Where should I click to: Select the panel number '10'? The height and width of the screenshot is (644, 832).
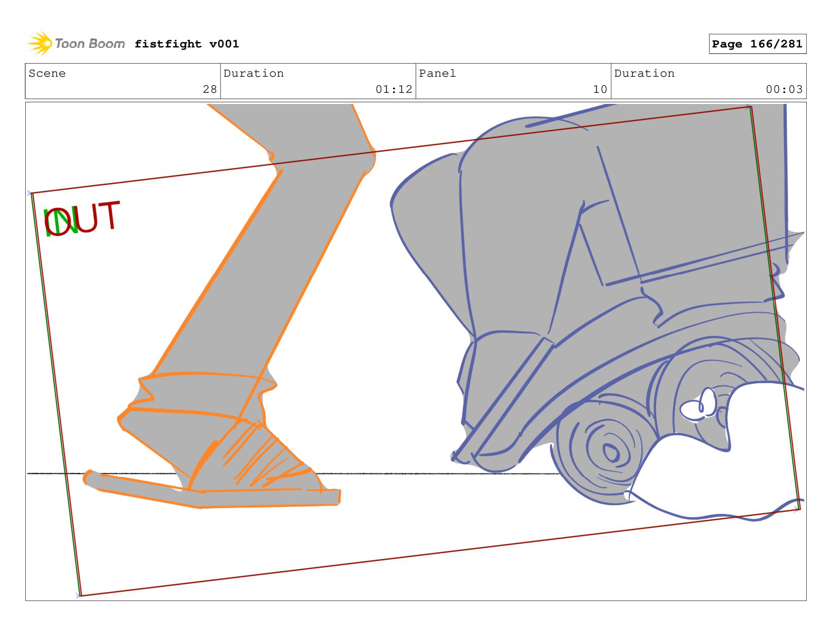pos(600,89)
